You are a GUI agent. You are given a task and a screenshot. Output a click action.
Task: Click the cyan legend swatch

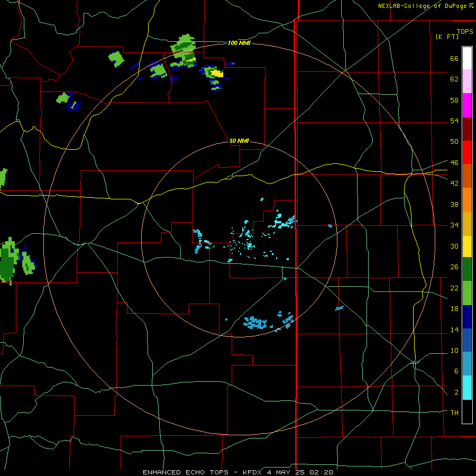(x=467, y=388)
